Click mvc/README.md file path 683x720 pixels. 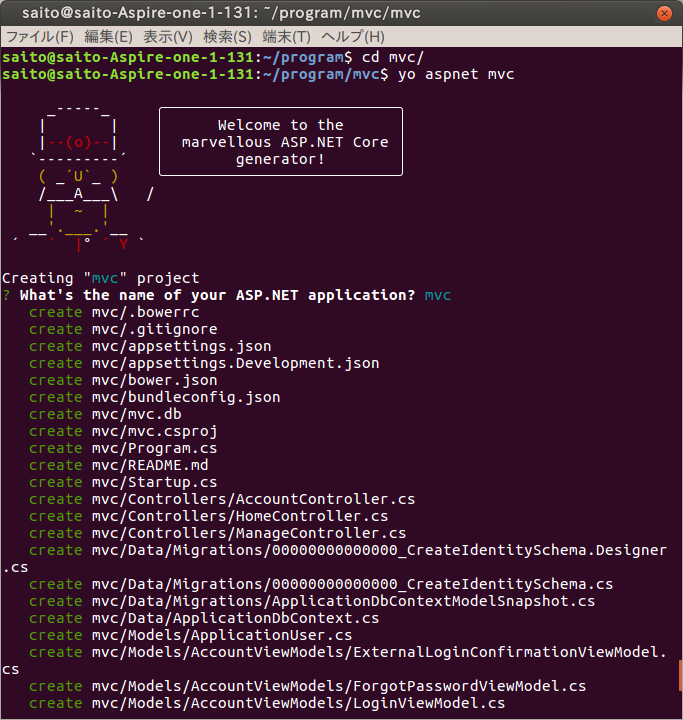click(x=150, y=465)
